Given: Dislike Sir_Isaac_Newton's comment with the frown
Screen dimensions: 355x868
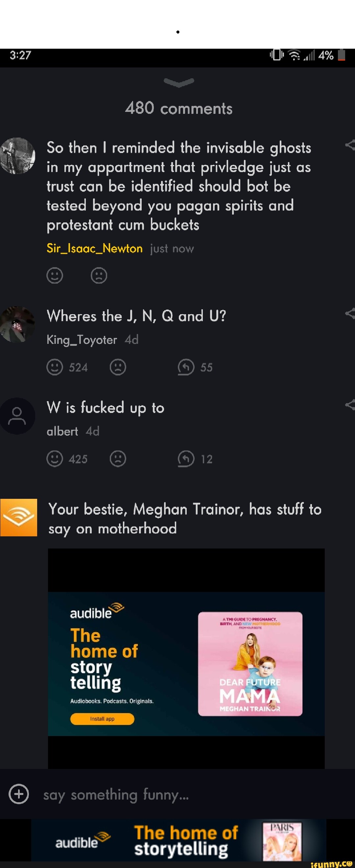Looking at the screenshot, I should tap(99, 276).
